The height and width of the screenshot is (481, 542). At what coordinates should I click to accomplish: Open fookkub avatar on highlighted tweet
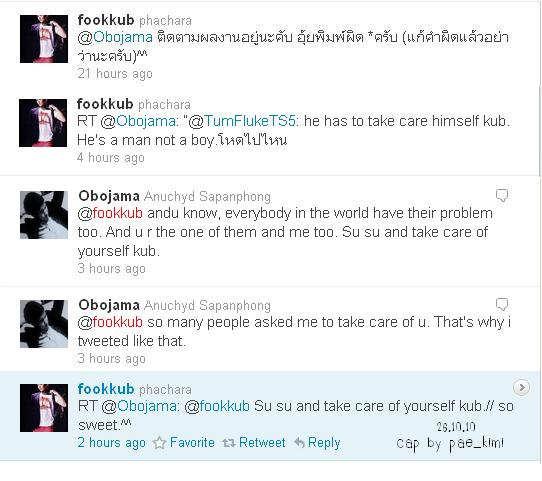44,408
